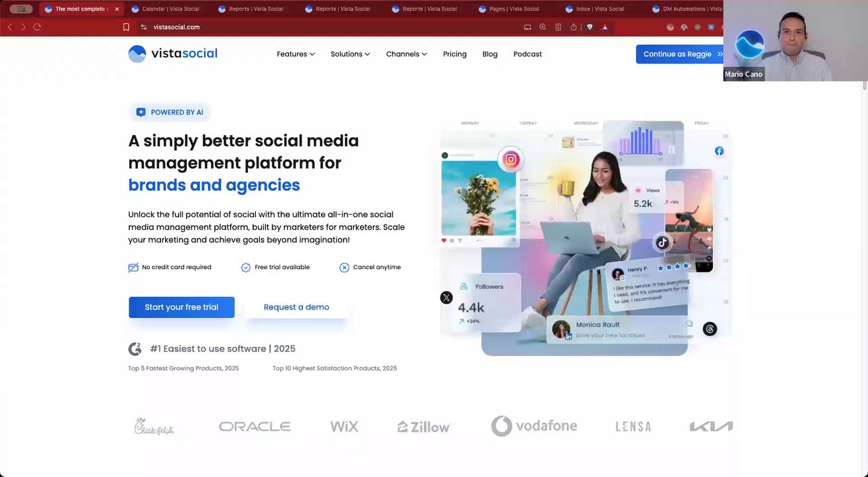Viewport: 868px width, 477px height.
Task: Click Request a demo button
Action: coord(296,307)
